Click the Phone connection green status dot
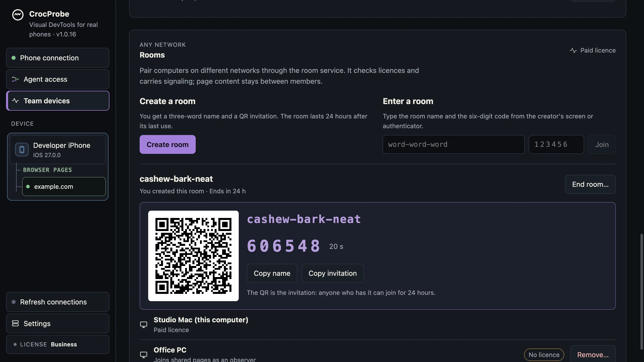The height and width of the screenshot is (362, 644). [14, 58]
